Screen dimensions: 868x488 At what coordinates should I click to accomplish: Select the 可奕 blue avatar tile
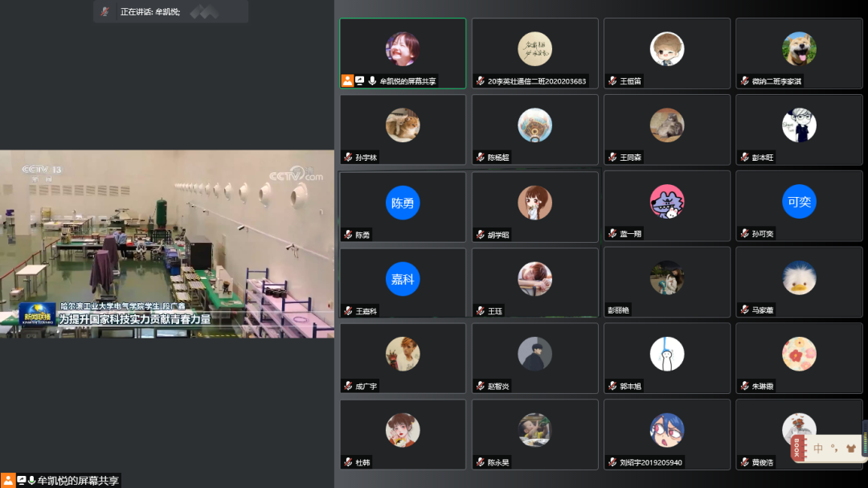pyautogui.click(x=799, y=202)
